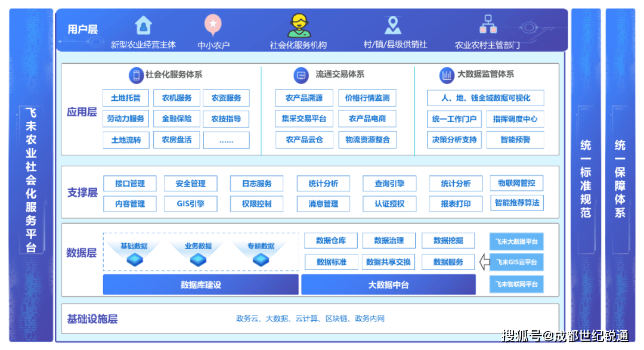Image resolution: width=644 pixels, height=350 pixels.
Task: Click the 农产品溯源 button
Action: point(304,98)
